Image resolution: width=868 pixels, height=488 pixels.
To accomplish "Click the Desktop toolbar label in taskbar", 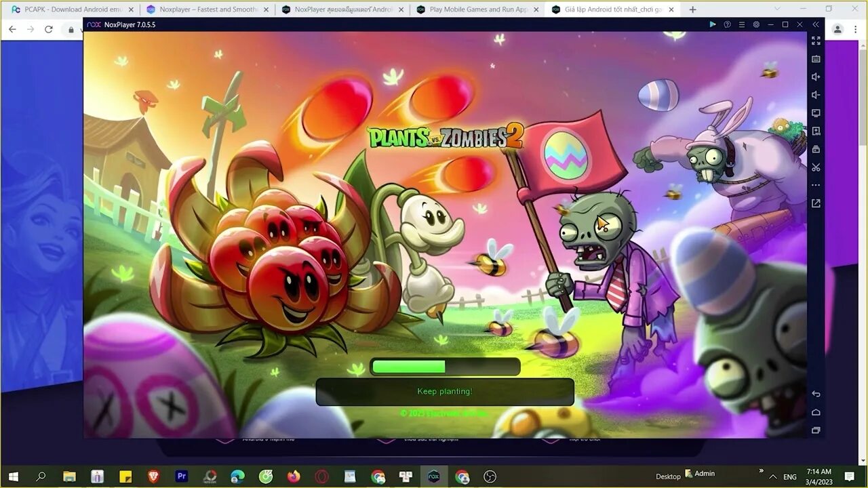I will click(668, 477).
